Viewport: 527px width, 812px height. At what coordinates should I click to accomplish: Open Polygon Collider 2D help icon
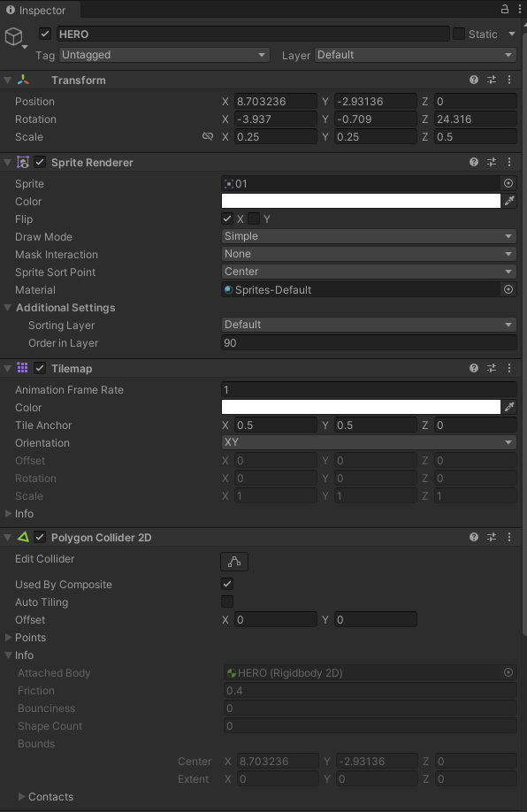[x=474, y=537]
